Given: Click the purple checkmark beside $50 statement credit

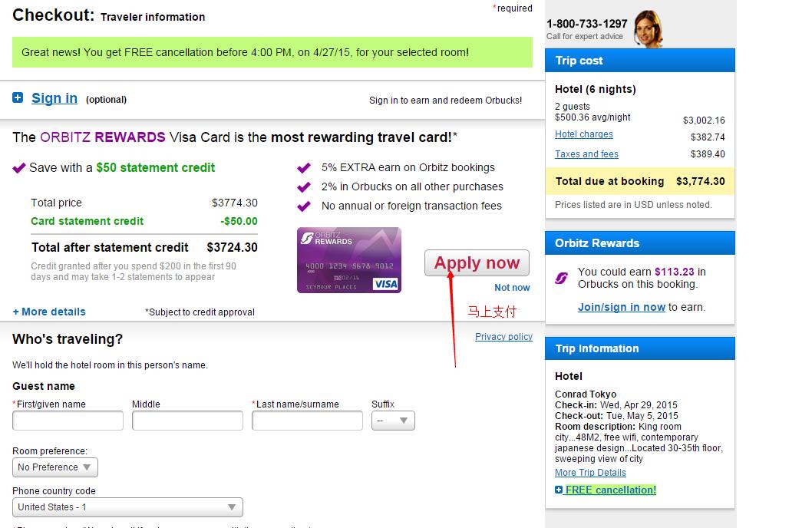Looking at the screenshot, I should pyautogui.click(x=19, y=168).
